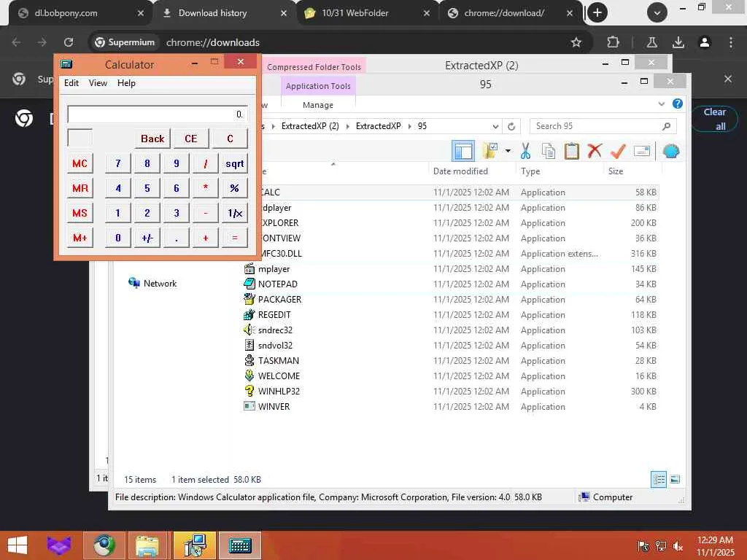Select the WINVER file row
Image resolution: width=747 pixels, height=560 pixels.
pyautogui.click(x=451, y=407)
